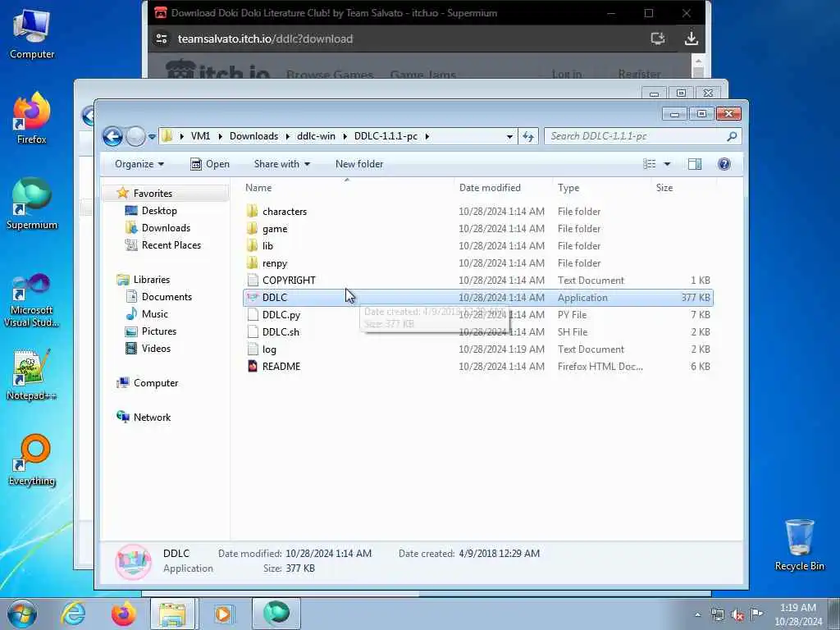Click the Windows Start orb
The image size is (840, 630).
22,614
